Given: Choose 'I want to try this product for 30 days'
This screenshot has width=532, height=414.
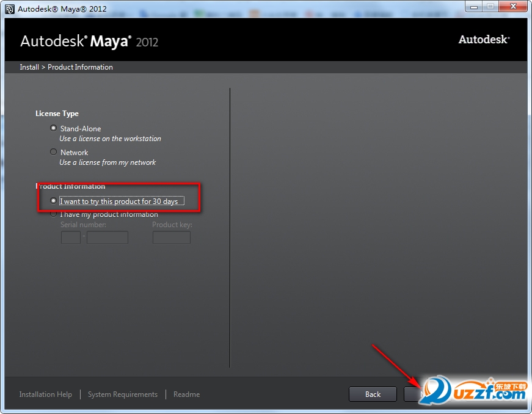Looking at the screenshot, I should tap(53, 201).
